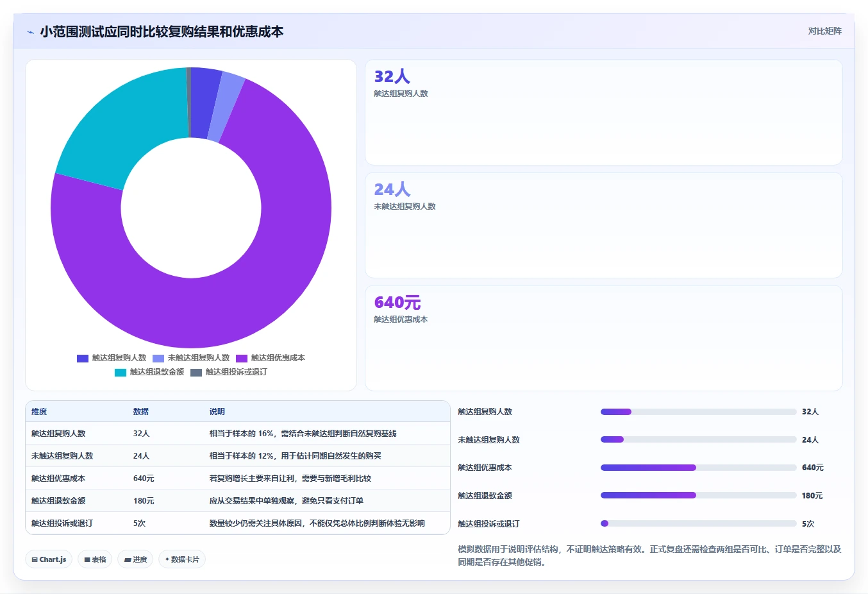The height and width of the screenshot is (594, 868).
Task: Click note starting 相当于样本的 16%
Action: pyautogui.click(x=303, y=434)
